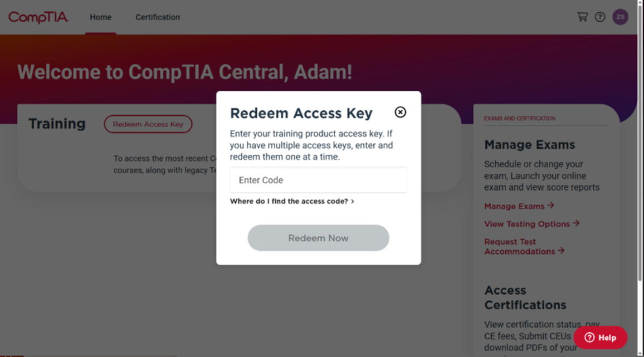Open the Home tab

tap(101, 17)
